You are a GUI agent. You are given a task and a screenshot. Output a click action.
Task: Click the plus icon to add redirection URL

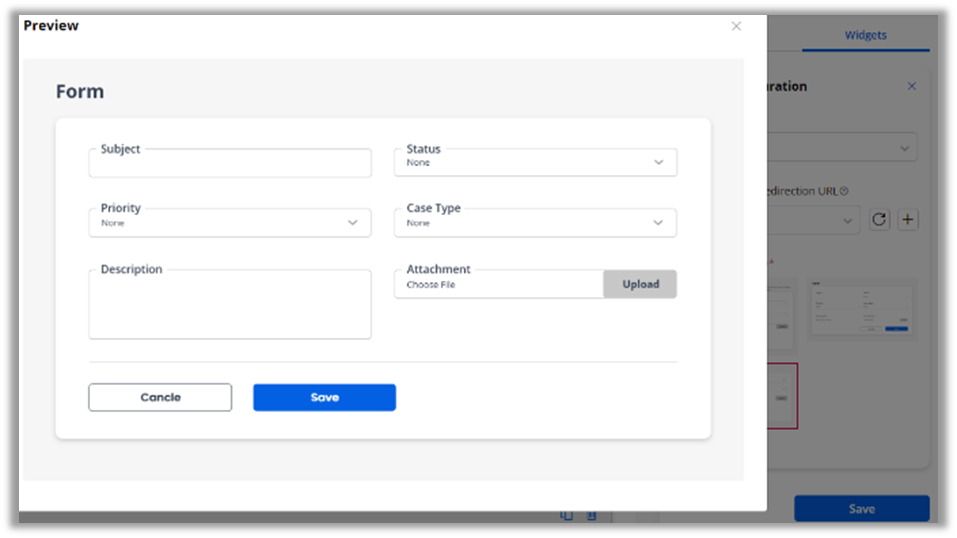(907, 220)
